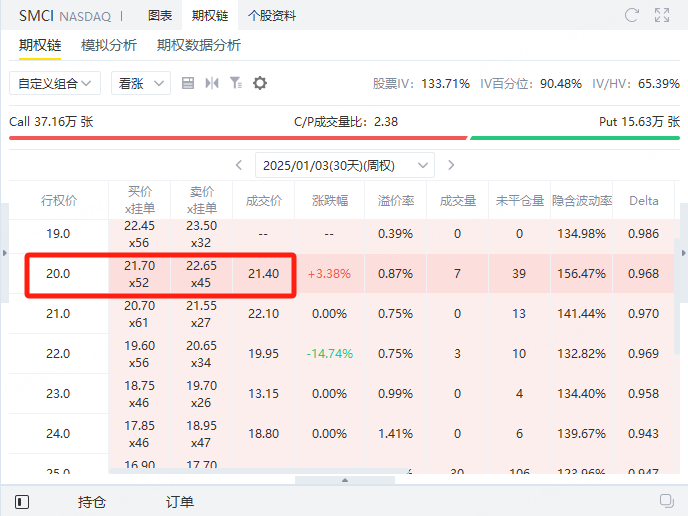The width and height of the screenshot is (688, 516).
Task: Click the straddle T-view layout icon
Action: point(212,83)
